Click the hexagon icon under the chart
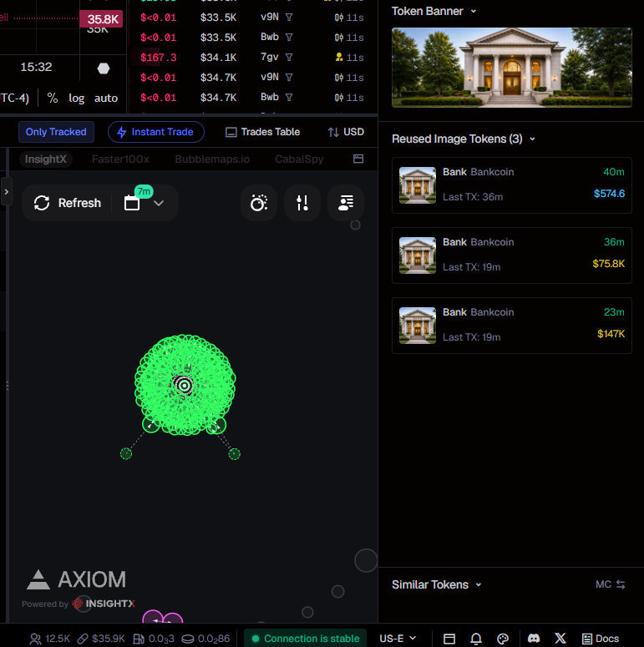Screen dimensions: 644x647 pyautogui.click(x=104, y=68)
